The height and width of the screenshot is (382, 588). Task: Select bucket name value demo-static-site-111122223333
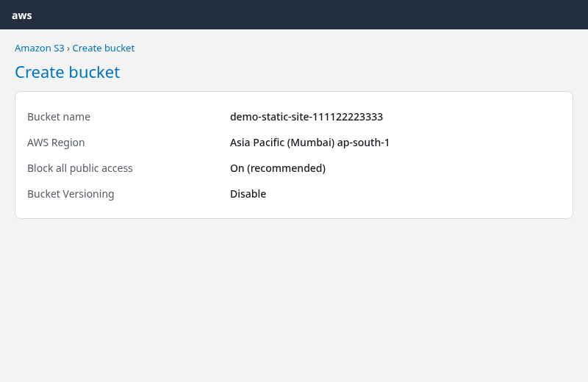[x=306, y=117]
